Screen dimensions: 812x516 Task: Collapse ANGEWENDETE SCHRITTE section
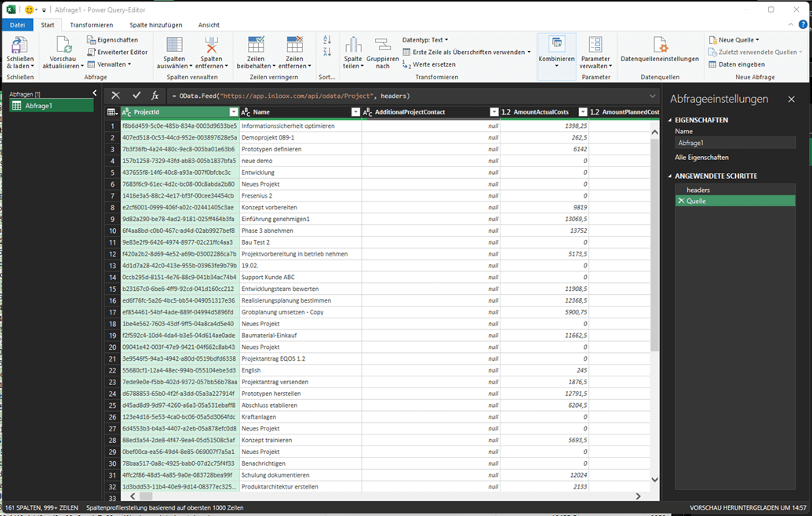(x=669, y=176)
